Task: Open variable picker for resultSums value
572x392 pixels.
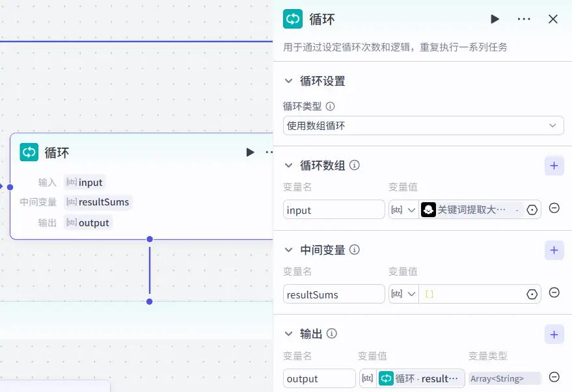Action: 532,294
